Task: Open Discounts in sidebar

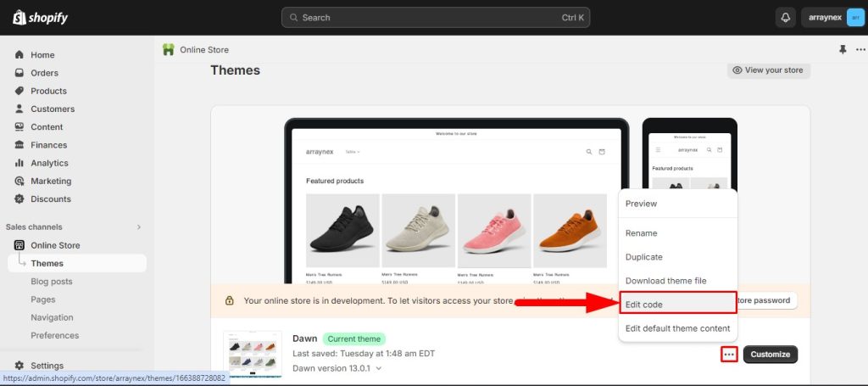Action: click(51, 199)
